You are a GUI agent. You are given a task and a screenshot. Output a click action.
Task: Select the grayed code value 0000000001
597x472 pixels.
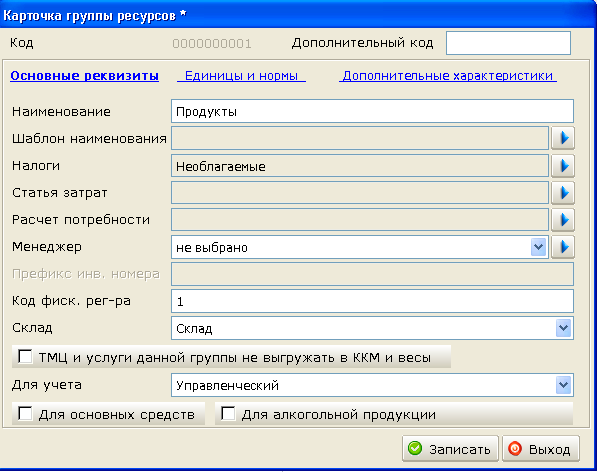click(x=212, y=44)
